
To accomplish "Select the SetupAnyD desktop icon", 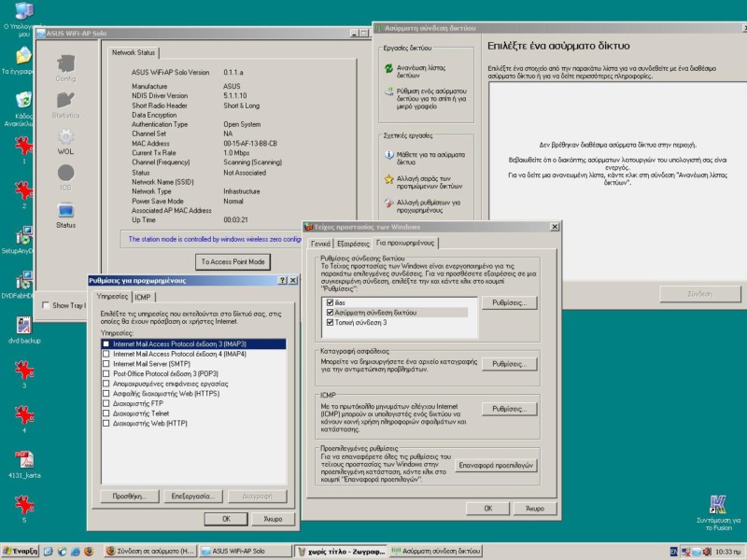I will tap(24, 235).
